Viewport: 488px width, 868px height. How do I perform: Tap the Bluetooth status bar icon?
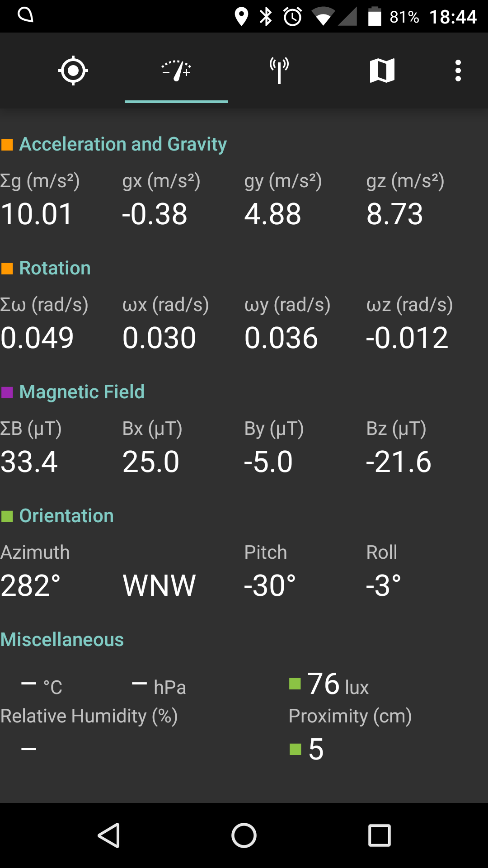266,17
